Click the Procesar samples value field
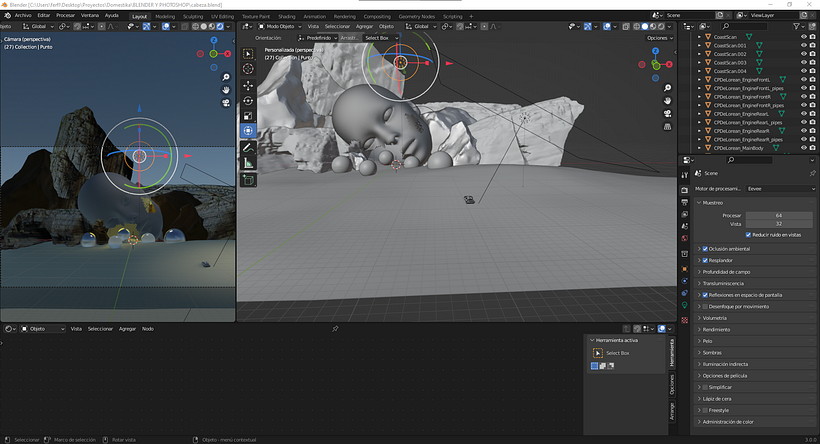Image resolution: width=820 pixels, height=444 pixels. (778, 215)
